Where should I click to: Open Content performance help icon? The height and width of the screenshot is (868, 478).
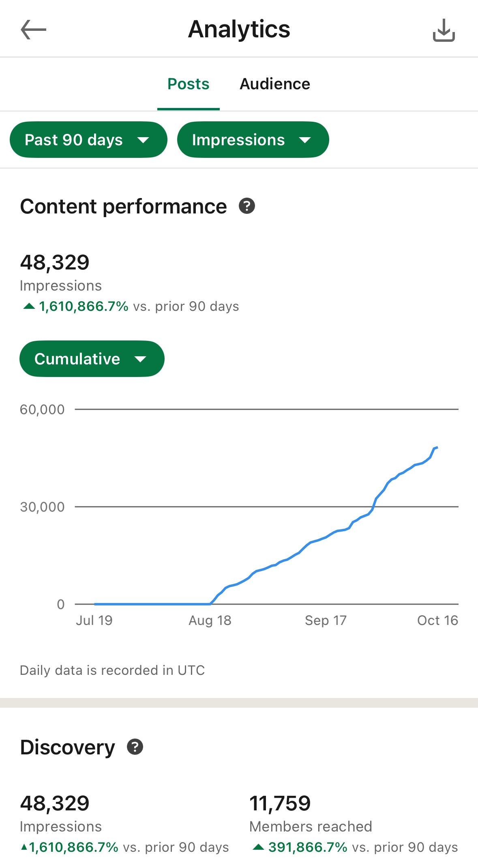coord(247,206)
